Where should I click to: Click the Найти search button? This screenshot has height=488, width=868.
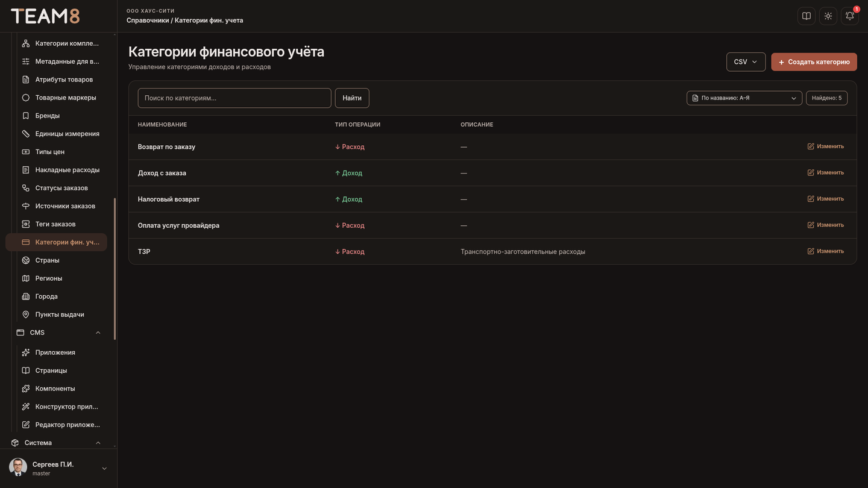pyautogui.click(x=352, y=98)
